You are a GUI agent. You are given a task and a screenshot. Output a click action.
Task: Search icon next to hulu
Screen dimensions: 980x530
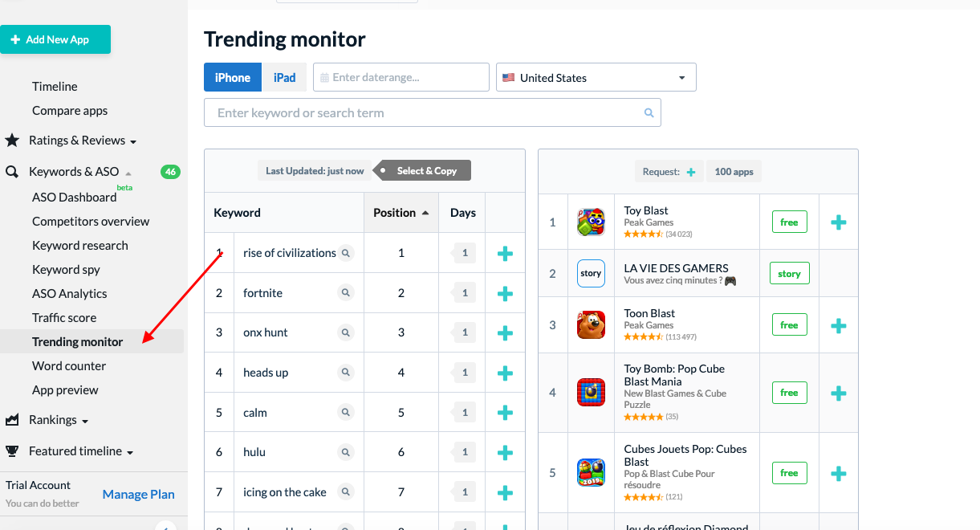[346, 452]
